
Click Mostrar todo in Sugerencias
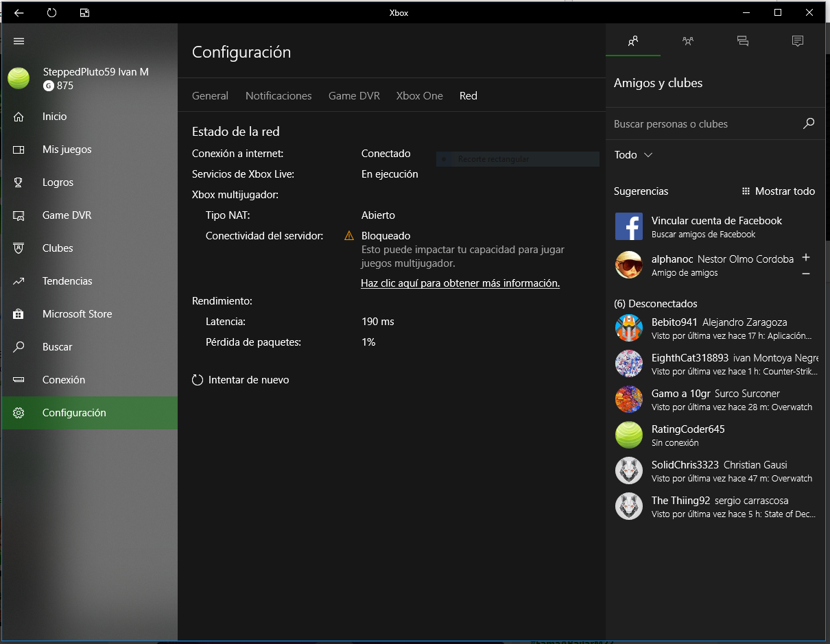(779, 191)
